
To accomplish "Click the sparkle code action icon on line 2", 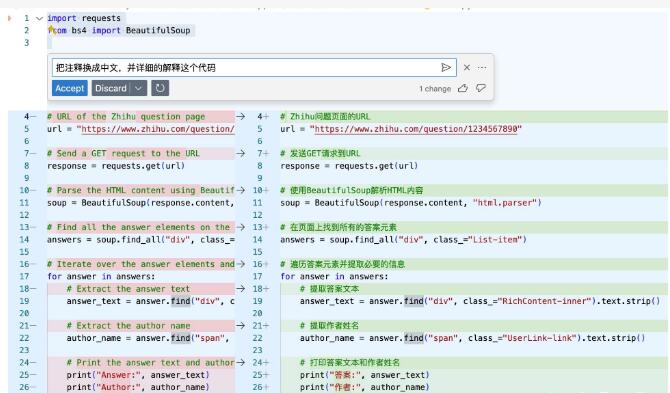I will coord(51,29).
